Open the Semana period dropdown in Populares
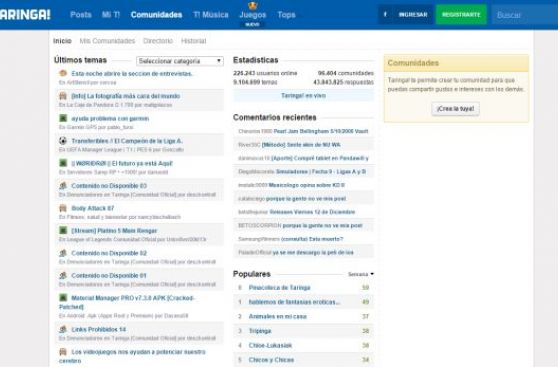This screenshot has height=367, width=558. (360, 274)
